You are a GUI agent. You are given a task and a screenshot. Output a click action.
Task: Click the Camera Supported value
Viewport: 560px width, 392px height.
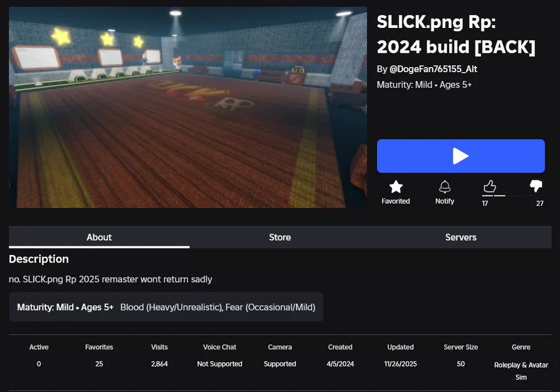280,364
